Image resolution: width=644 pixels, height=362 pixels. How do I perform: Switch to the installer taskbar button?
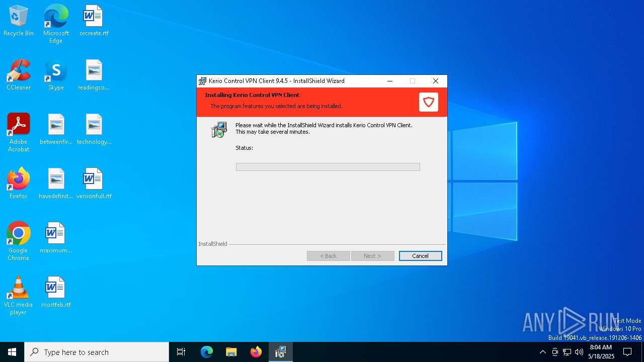281,352
